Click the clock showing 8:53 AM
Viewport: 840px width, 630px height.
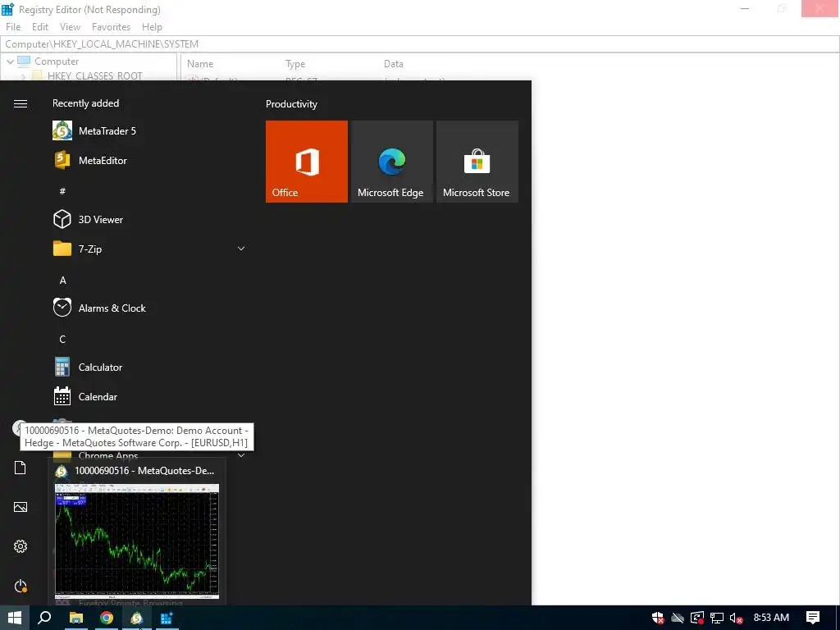click(x=771, y=618)
